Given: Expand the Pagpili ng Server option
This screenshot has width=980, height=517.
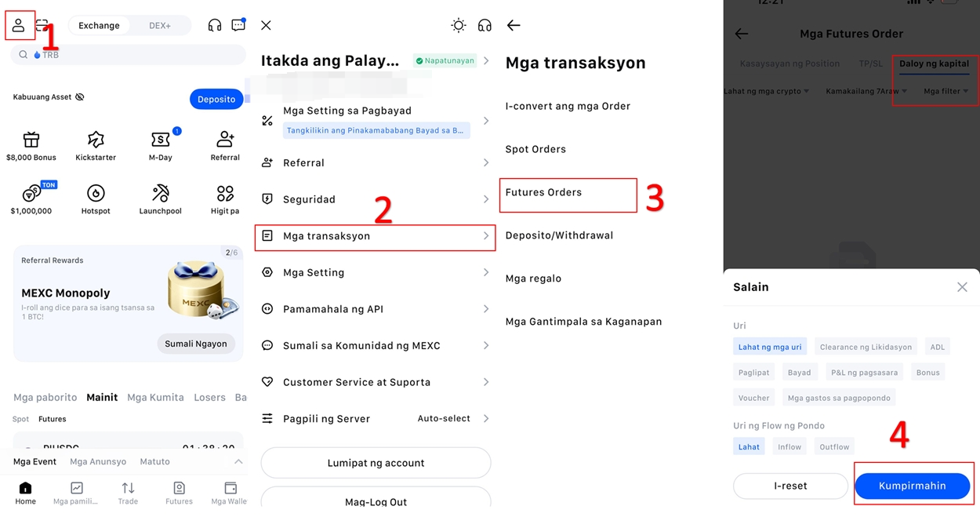Looking at the screenshot, I should [x=376, y=419].
